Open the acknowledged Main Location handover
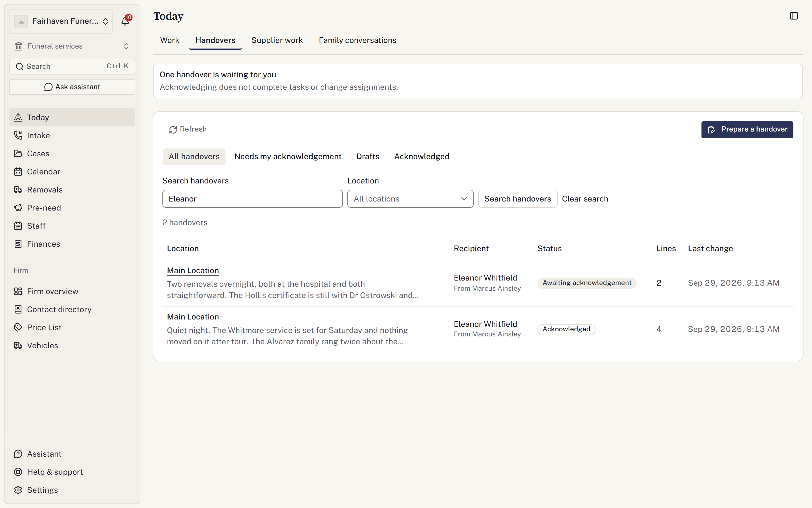This screenshot has height=508, width=812. point(193,317)
